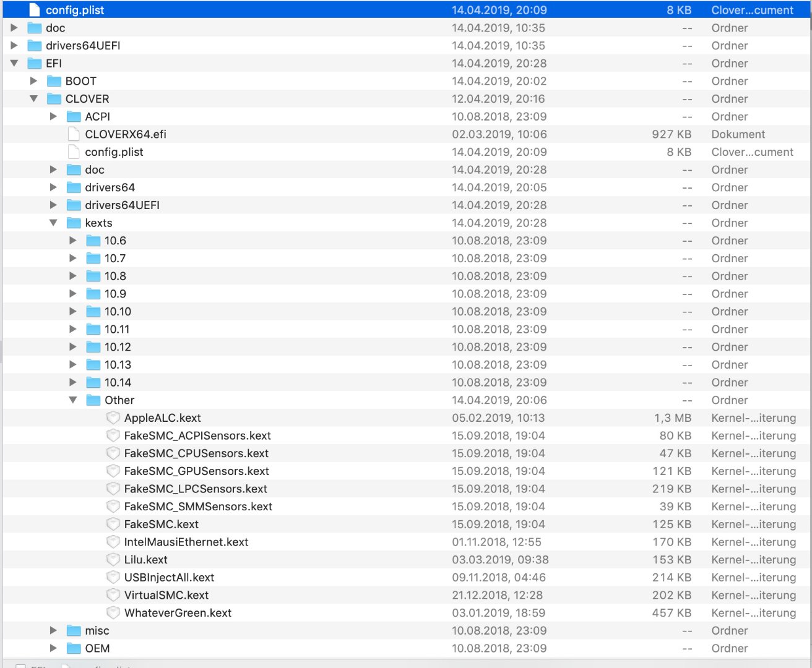
Task: Click the FakeSMC_GPUSensors.kext icon
Action: [x=113, y=471]
